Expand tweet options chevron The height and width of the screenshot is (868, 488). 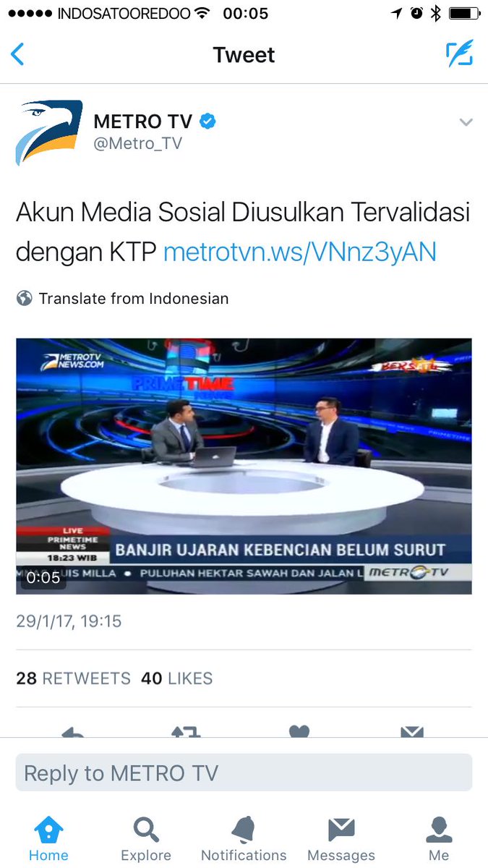pos(466,122)
